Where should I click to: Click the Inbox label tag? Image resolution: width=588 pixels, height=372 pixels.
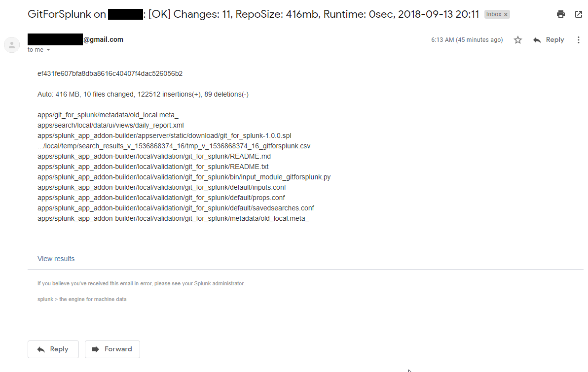493,14
